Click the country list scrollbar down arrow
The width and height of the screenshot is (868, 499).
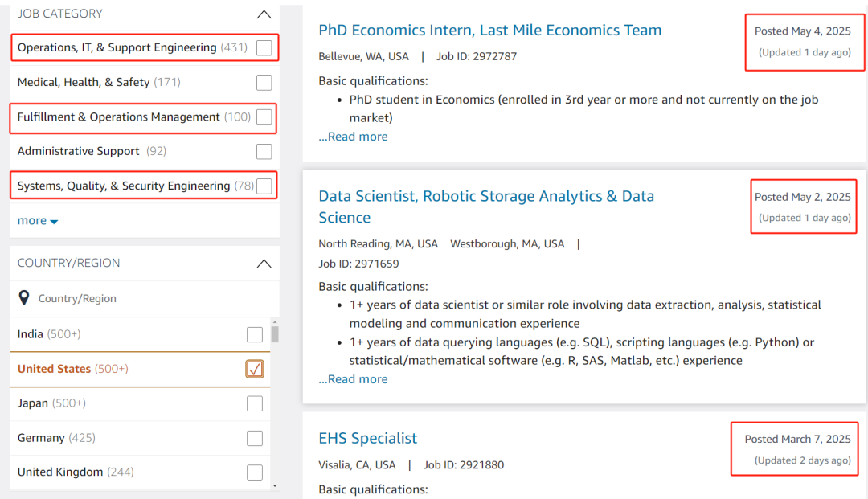[275, 485]
